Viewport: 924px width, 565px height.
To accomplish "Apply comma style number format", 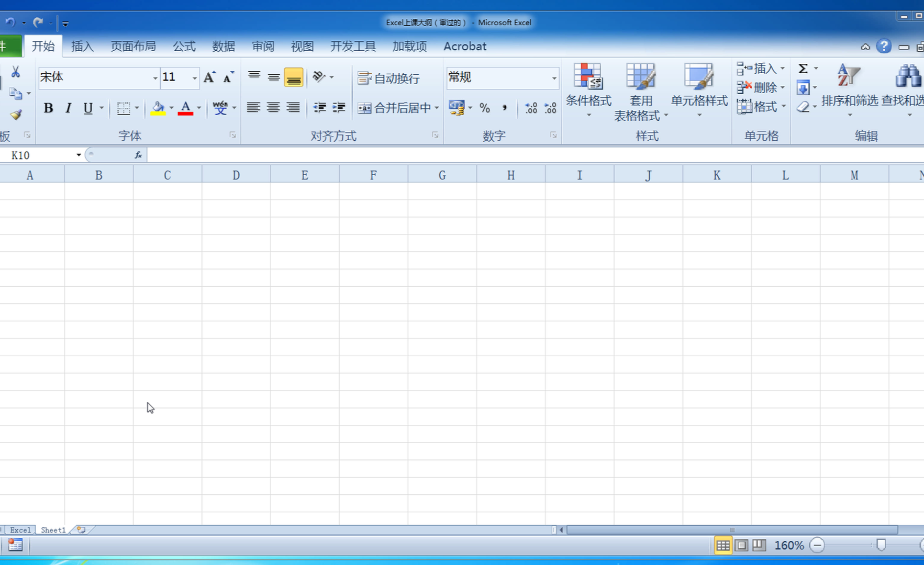I will 504,108.
